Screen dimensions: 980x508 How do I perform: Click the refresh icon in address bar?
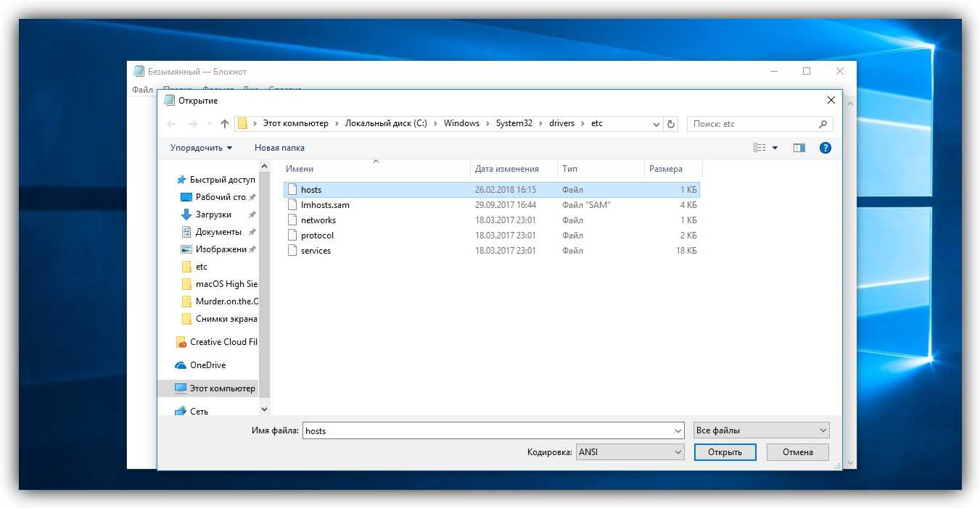(x=671, y=124)
